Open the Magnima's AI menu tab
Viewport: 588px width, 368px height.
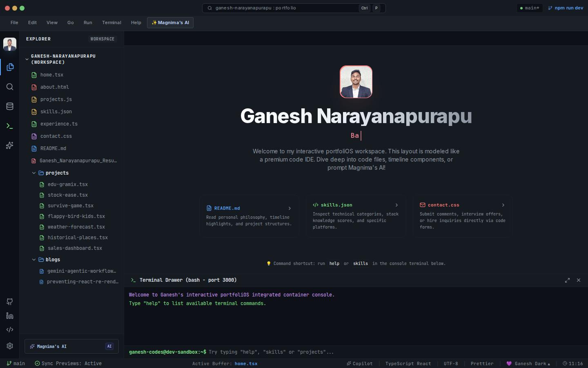[170, 22]
